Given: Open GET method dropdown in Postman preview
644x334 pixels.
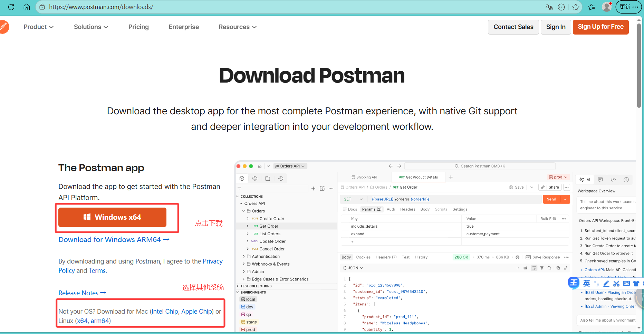Looking at the screenshot, I should click(353, 199).
